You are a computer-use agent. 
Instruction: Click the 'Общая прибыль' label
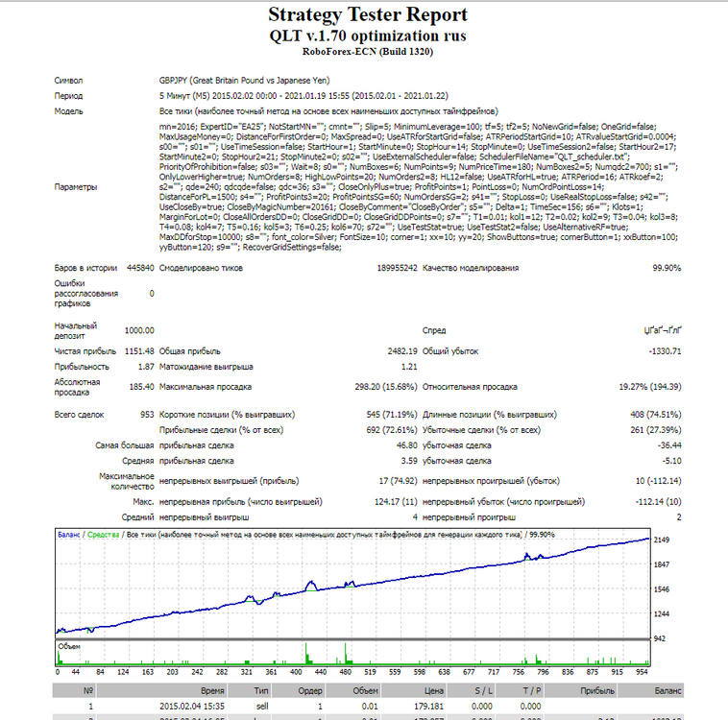click(190, 351)
